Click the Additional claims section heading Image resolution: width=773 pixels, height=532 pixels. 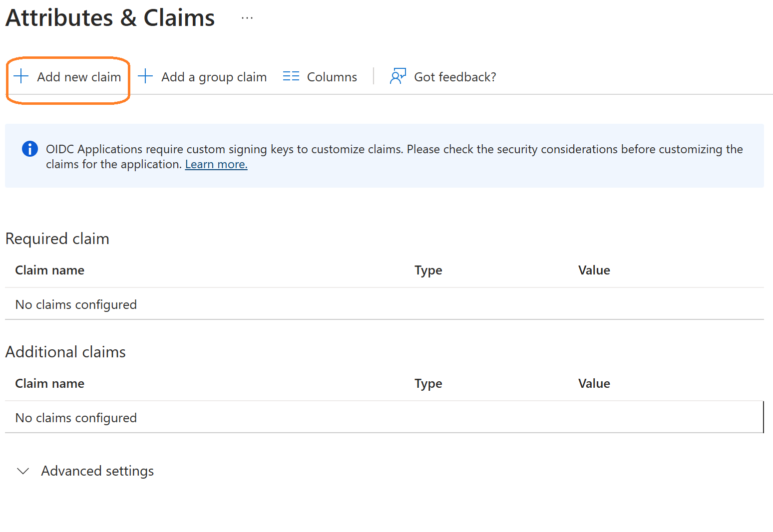coord(65,352)
